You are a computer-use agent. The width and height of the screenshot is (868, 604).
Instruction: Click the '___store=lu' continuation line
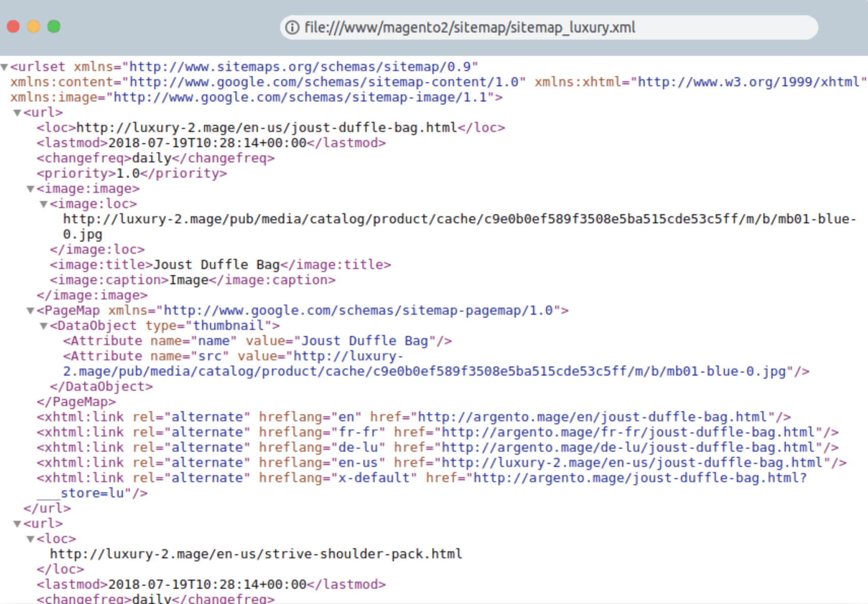point(92,493)
